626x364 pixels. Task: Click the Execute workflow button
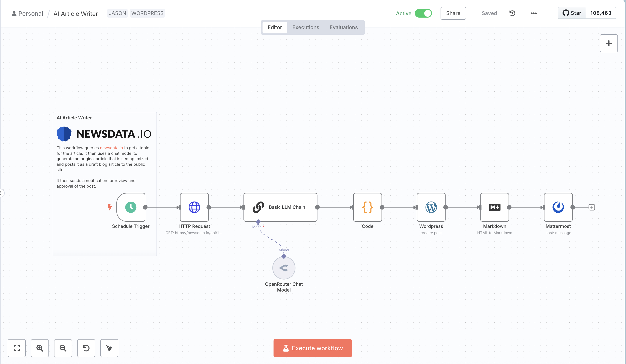click(313, 348)
